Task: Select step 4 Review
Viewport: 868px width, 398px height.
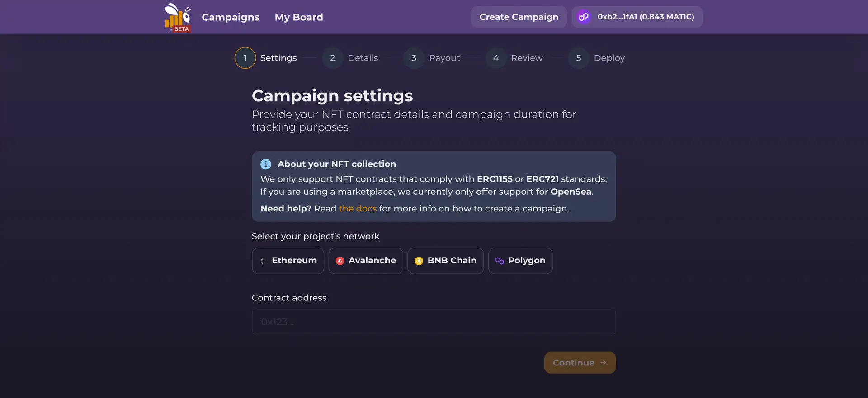Action: pyautogui.click(x=514, y=58)
